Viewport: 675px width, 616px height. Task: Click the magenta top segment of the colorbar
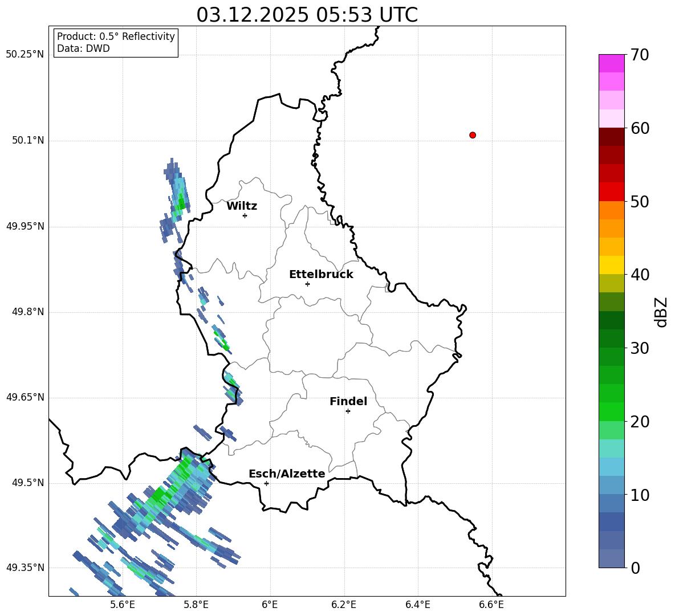(x=611, y=63)
